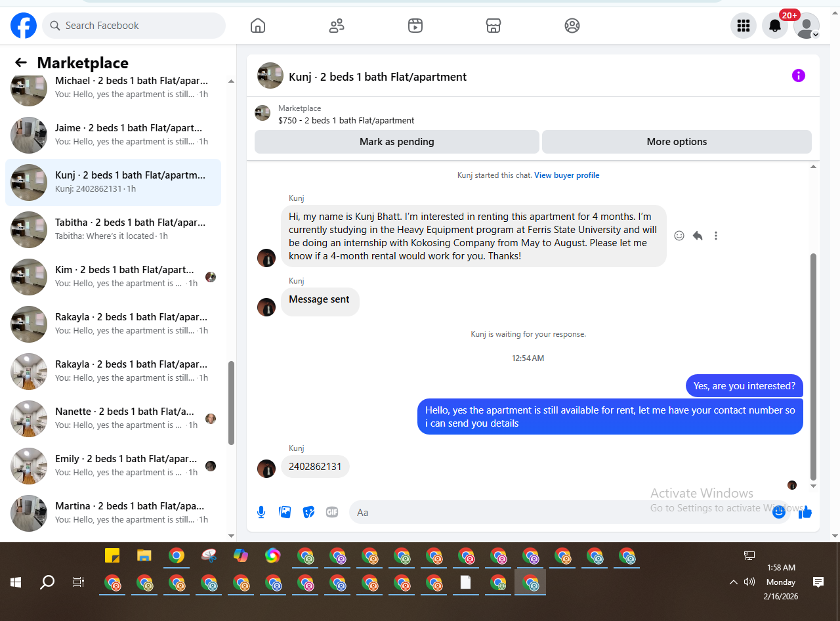840x621 pixels.
Task: Reply to Kunj's first message
Action: [698, 236]
